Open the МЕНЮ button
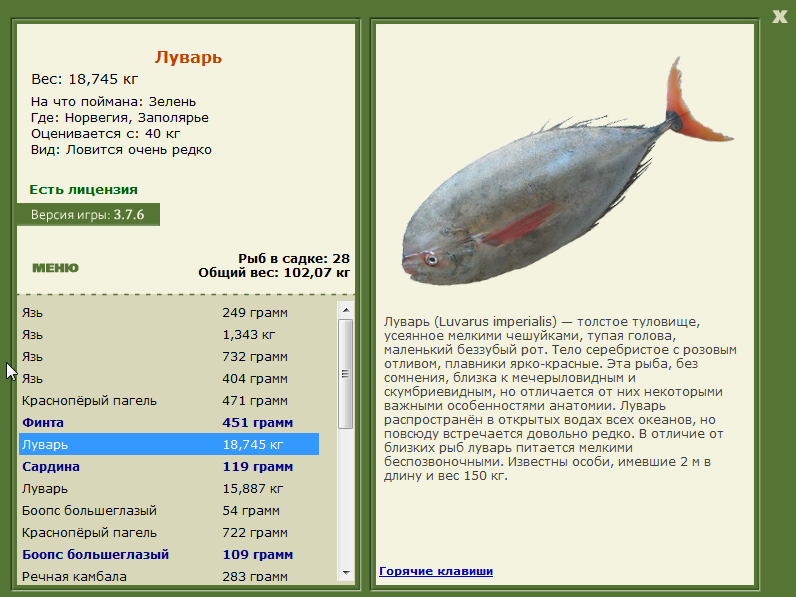 click(55, 268)
